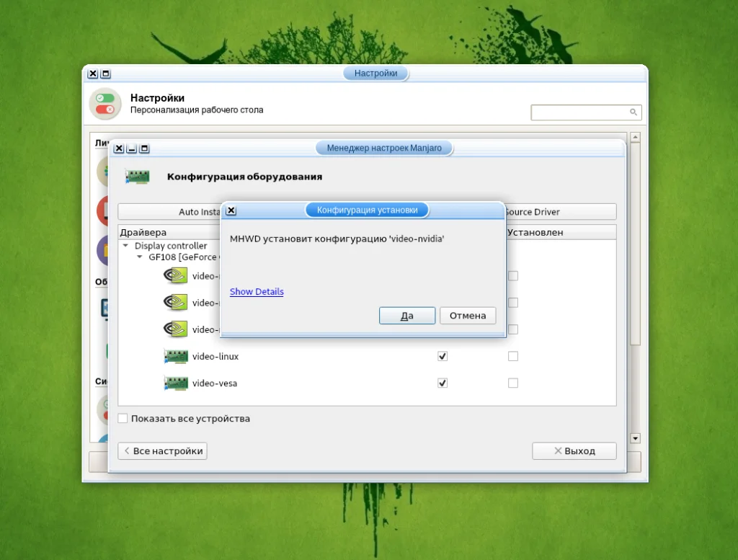This screenshot has height=560, width=738.
Task: Toggle the video-vesa open-source checkbox
Action: (443, 383)
